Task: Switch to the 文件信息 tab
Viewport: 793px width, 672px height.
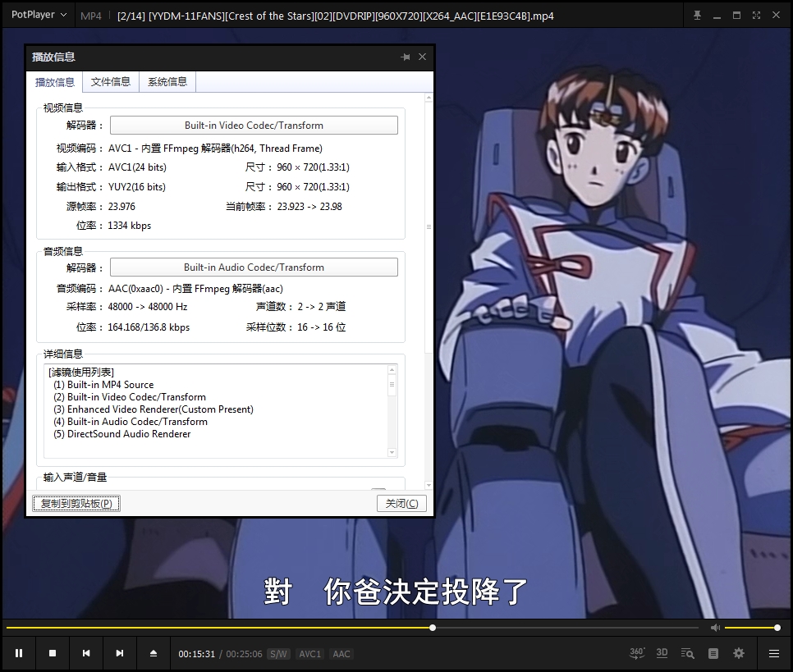Action: [x=111, y=82]
